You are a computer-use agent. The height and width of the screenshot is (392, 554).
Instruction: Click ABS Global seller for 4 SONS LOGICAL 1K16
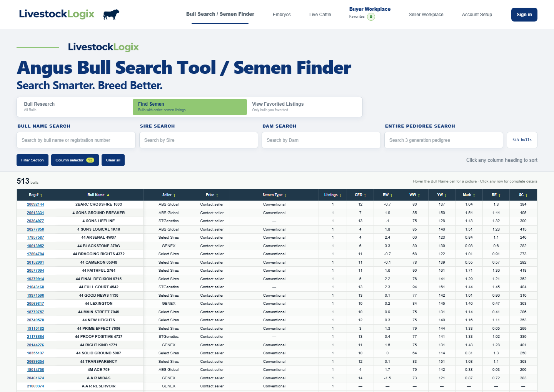tap(169, 229)
